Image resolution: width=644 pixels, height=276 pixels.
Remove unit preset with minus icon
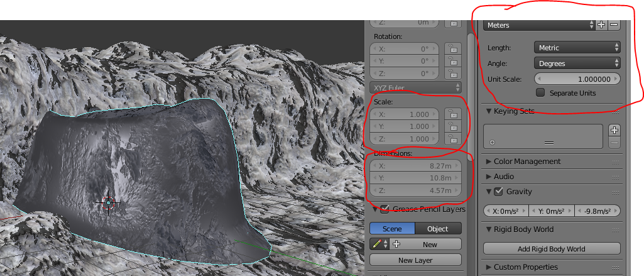pos(614,25)
